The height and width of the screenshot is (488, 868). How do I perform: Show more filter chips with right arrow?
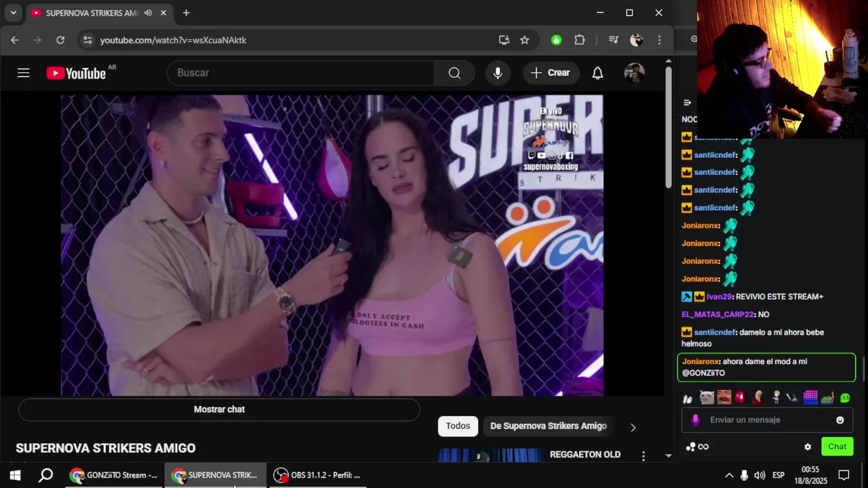[633, 427]
